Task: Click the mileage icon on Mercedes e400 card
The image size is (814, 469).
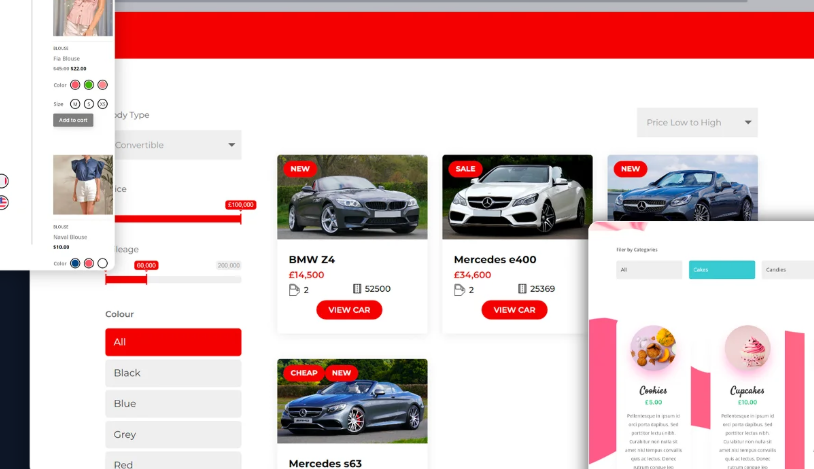Action: click(x=522, y=289)
